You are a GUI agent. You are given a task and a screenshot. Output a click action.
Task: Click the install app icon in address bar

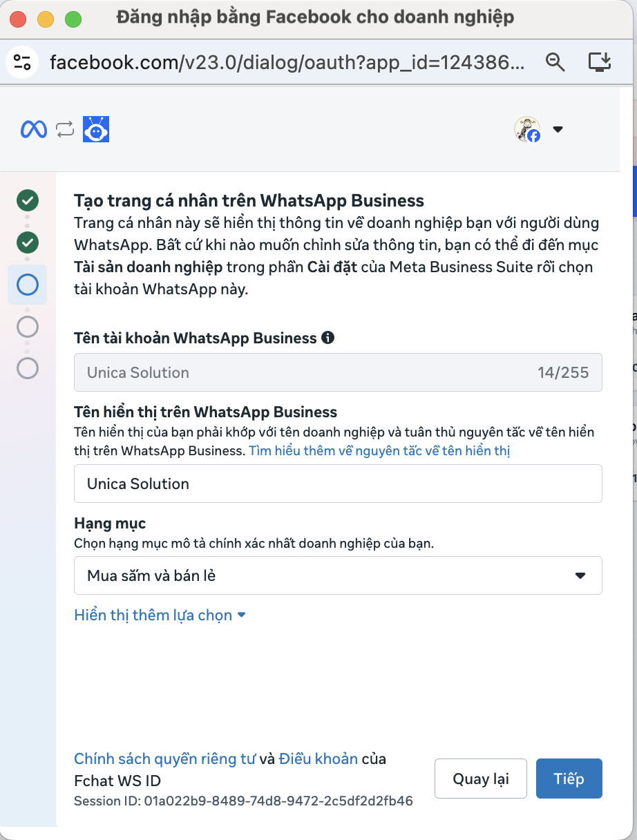[x=600, y=62]
